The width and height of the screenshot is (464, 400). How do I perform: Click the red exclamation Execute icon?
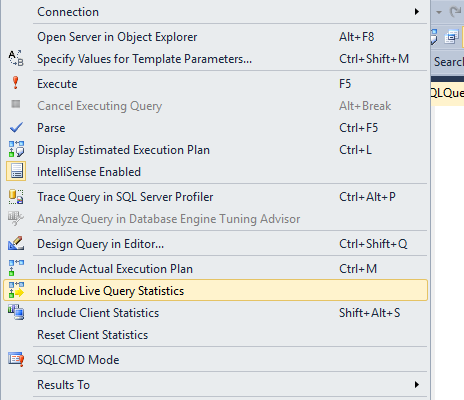point(15,83)
